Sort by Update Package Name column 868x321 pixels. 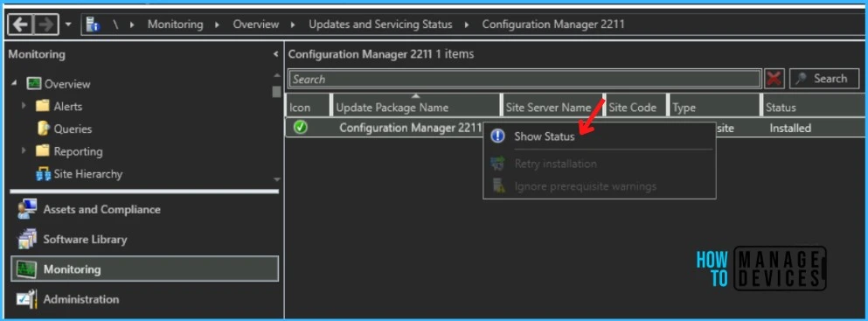(416, 105)
